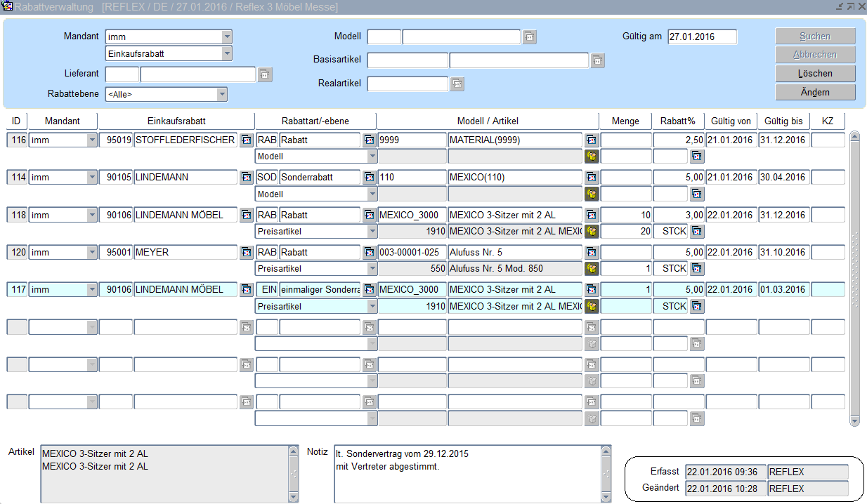
Task: Click yellow article icon under Alufuss Nr. 5
Action: click(x=592, y=268)
